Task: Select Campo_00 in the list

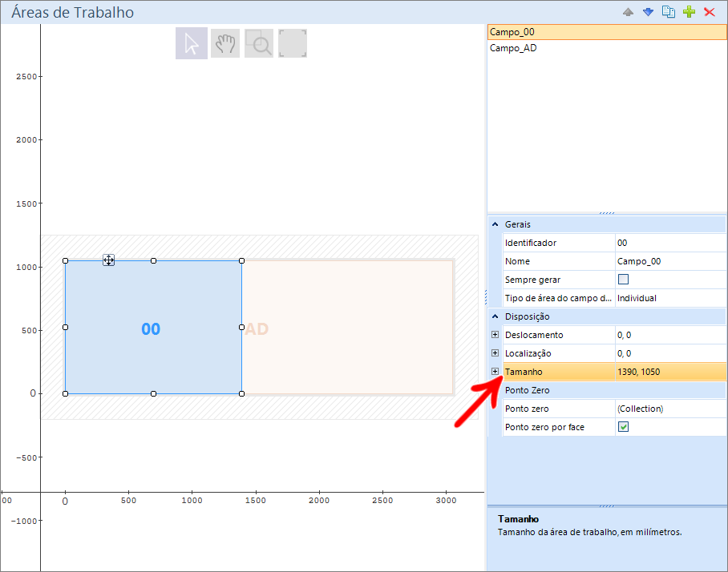Action: [x=607, y=32]
